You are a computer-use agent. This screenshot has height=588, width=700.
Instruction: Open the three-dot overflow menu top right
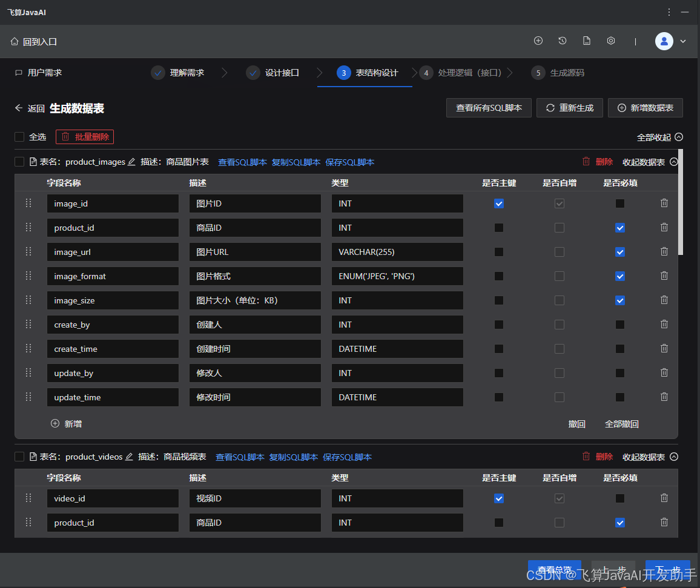[669, 12]
